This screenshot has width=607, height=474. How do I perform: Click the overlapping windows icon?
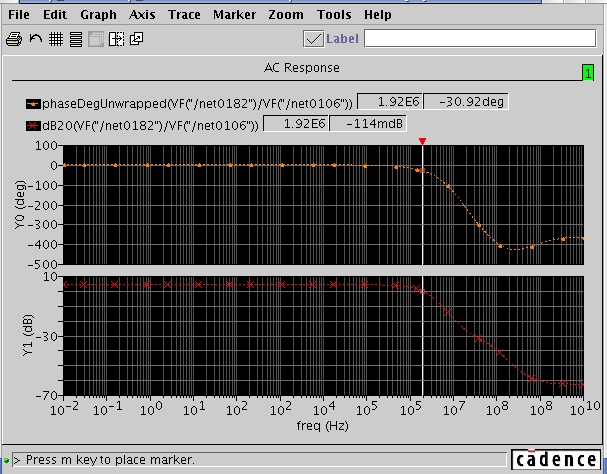(136, 39)
